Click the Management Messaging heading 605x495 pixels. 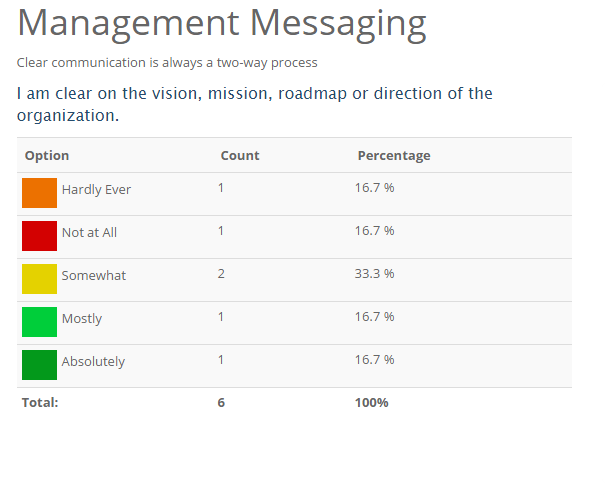coord(222,23)
